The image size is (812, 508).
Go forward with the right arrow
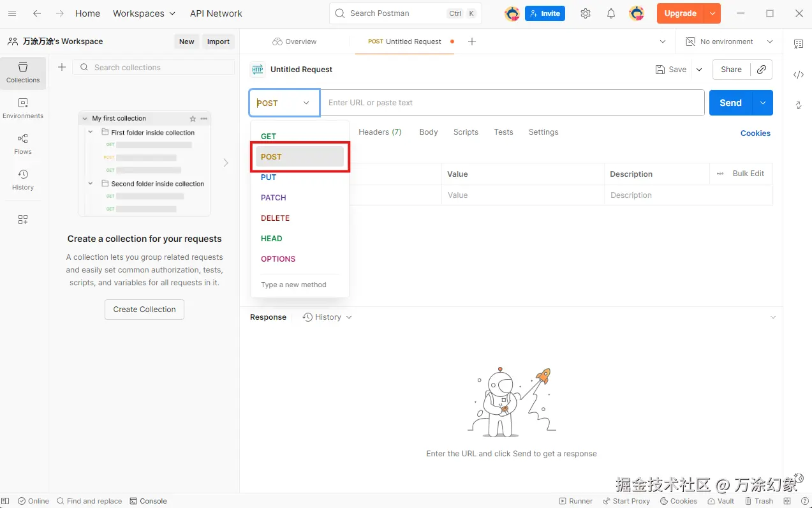[59, 13]
